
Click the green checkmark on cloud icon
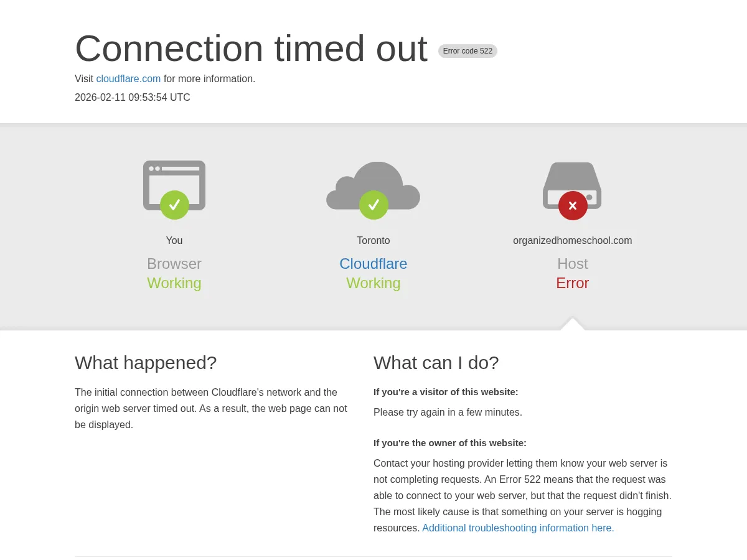[374, 205]
